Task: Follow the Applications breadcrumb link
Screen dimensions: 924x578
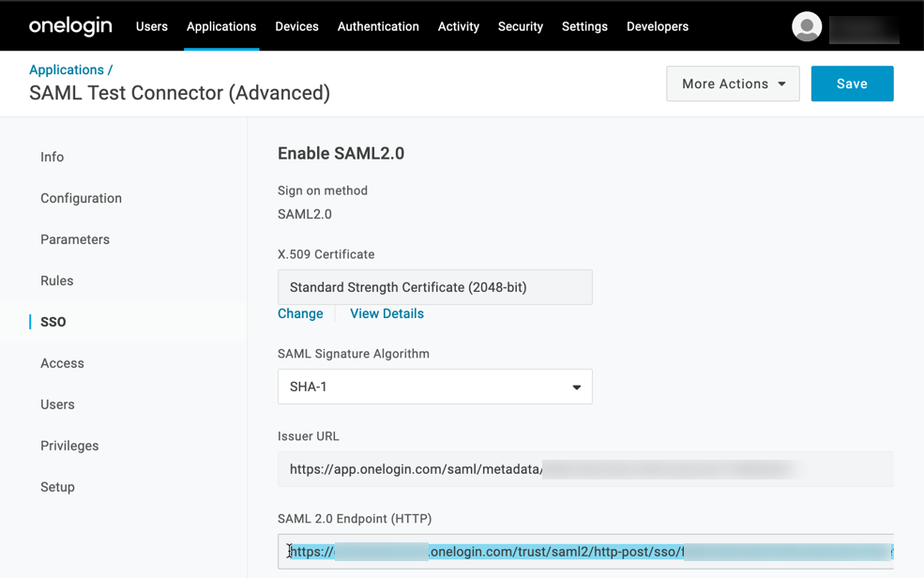Action: point(67,69)
